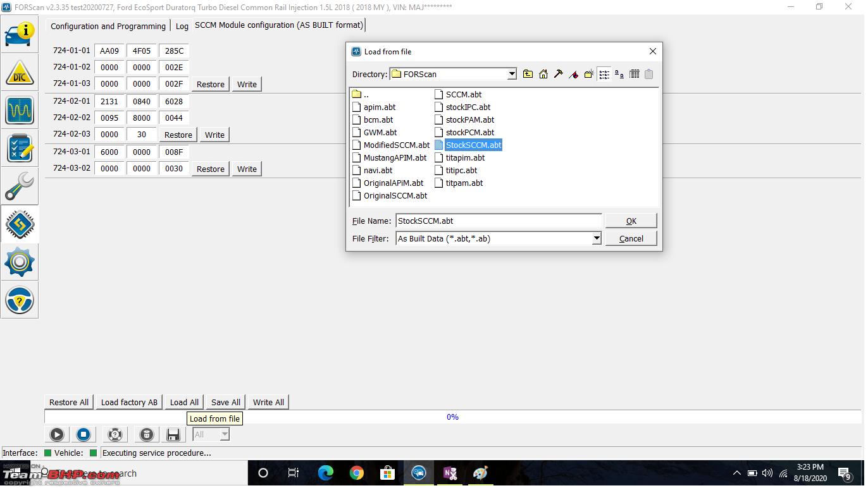Click the floppy disk save icon
Screen dimensions: 868x488
click(x=173, y=435)
